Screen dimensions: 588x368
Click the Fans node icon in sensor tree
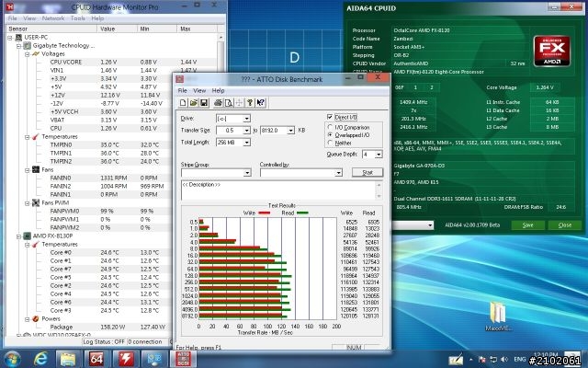pyautogui.click(x=36, y=169)
